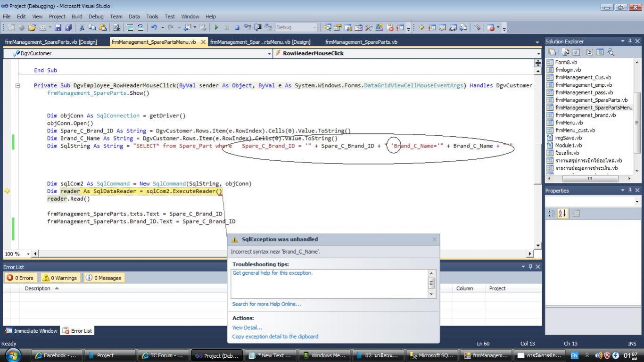Viewport: 644px width, 362px height.
Task: Click Copy exception detail to the clipboard
Action: 275,337
